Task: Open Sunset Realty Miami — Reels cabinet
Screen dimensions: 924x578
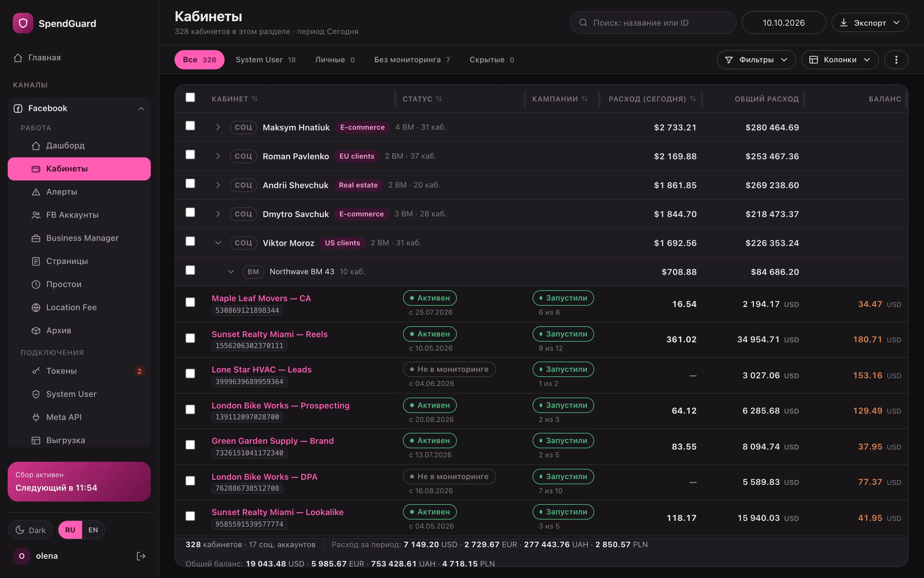Action: (x=269, y=334)
